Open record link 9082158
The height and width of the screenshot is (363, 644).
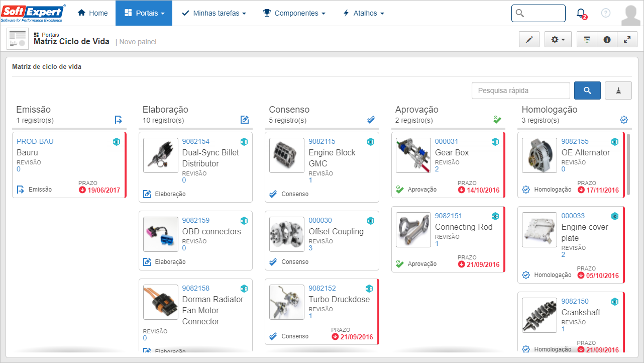point(196,288)
